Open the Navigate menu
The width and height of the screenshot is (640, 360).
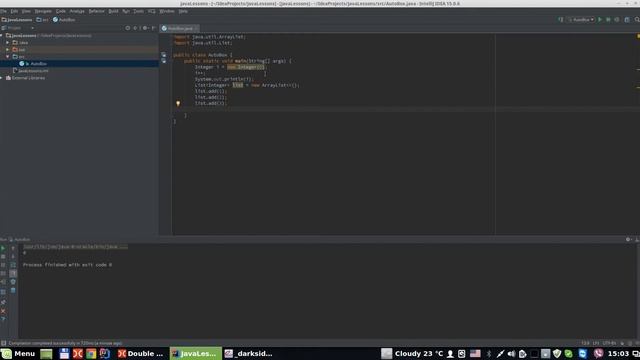(x=43, y=11)
